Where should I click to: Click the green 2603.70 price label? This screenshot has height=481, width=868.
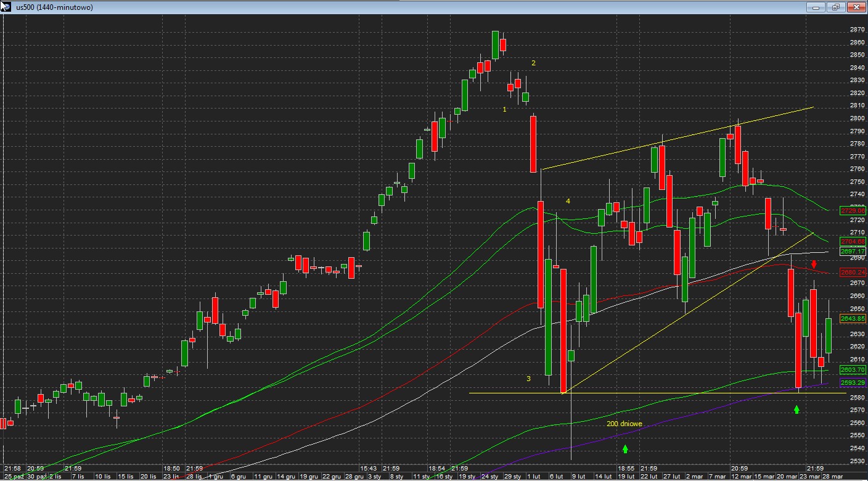[853, 369]
